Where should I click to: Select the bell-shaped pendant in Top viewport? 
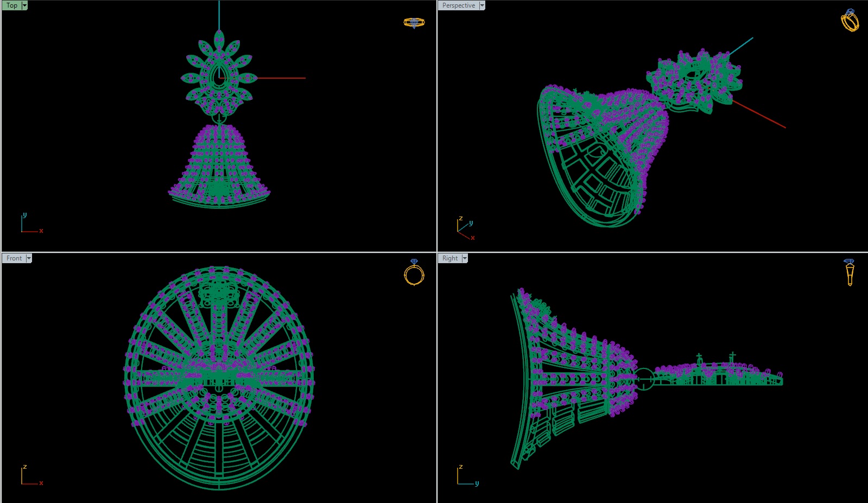click(219, 165)
